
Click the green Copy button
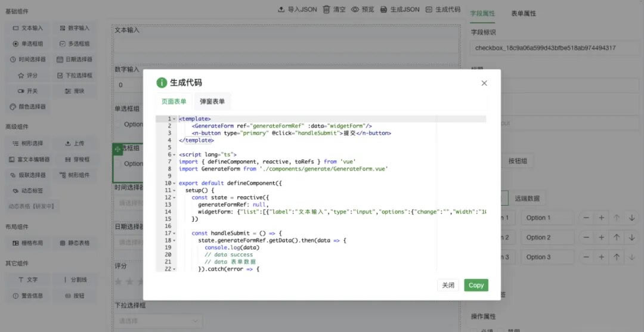pyautogui.click(x=476, y=286)
